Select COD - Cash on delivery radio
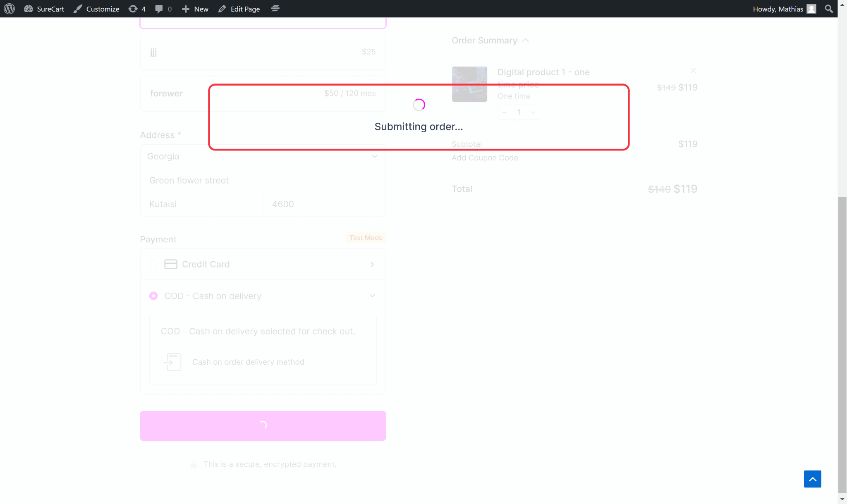This screenshot has width=847, height=504. (153, 296)
